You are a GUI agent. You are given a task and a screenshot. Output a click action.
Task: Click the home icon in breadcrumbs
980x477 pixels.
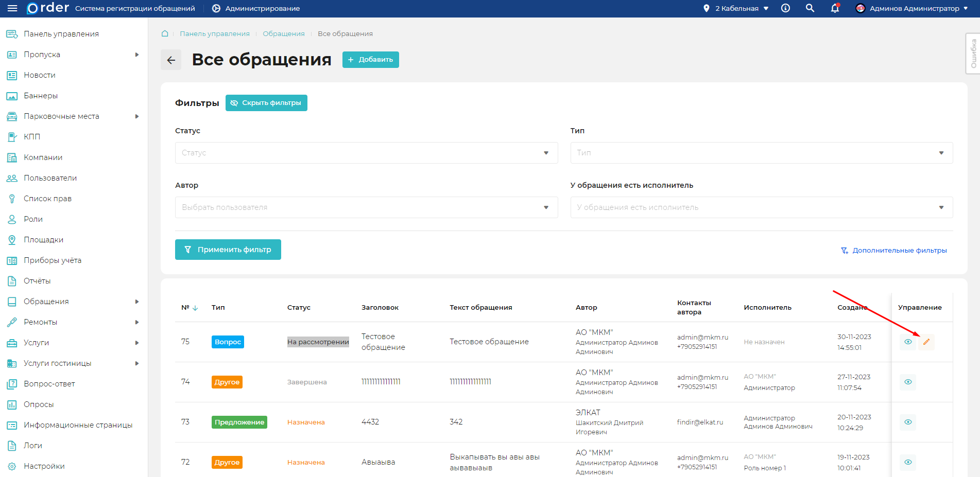pyautogui.click(x=165, y=33)
